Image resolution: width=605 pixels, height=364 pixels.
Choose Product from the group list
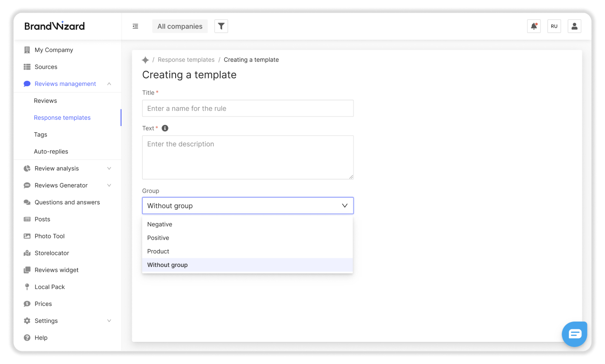(158, 251)
